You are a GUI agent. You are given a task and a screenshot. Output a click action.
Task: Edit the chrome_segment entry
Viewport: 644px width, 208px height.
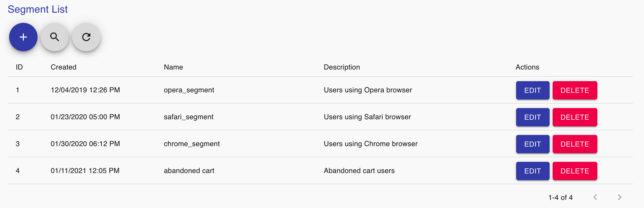[x=533, y=144]
